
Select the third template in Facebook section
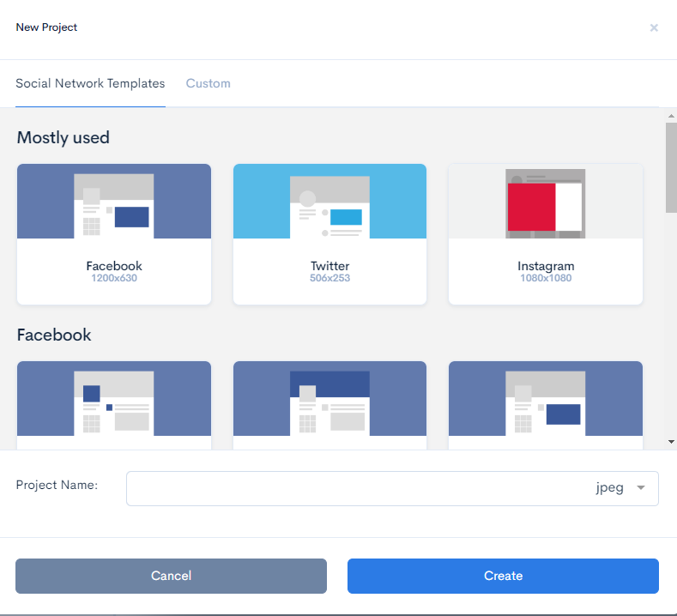[x=545, y=399]
